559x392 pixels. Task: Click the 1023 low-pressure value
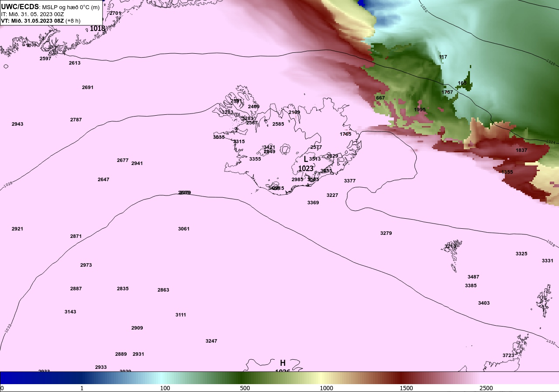[x=306, y=168]
